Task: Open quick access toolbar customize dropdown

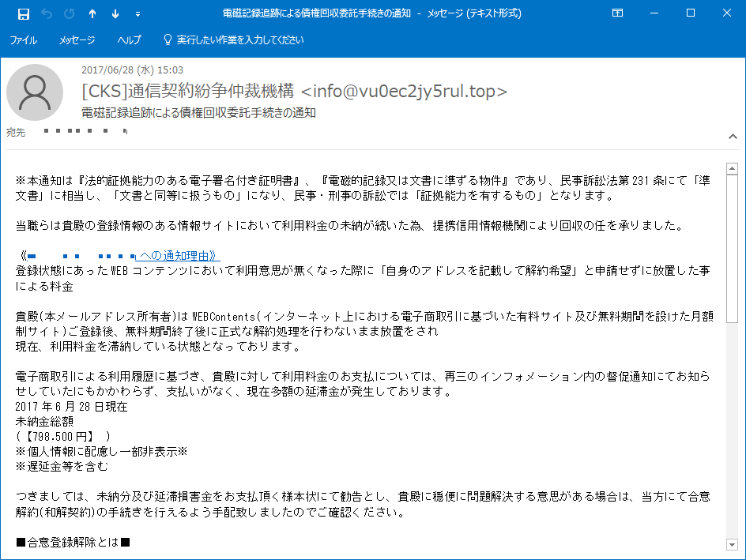Action: 138,14
